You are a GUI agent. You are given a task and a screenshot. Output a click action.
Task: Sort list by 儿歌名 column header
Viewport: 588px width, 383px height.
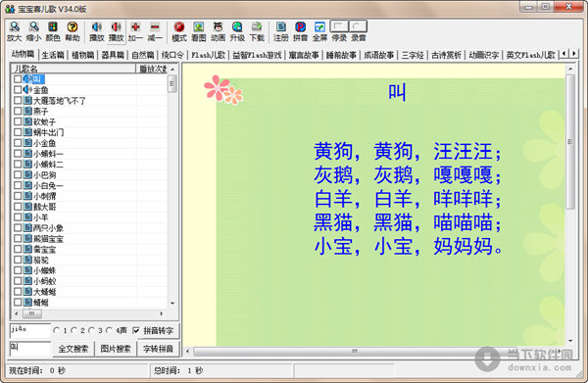[73, 69]
